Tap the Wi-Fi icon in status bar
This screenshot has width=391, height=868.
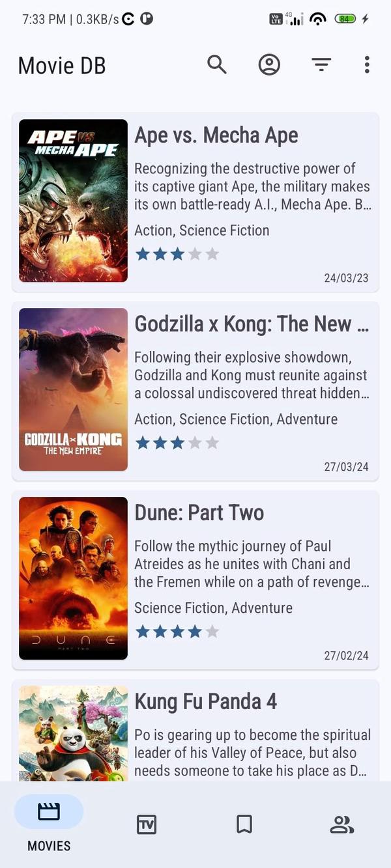[318, 19]
